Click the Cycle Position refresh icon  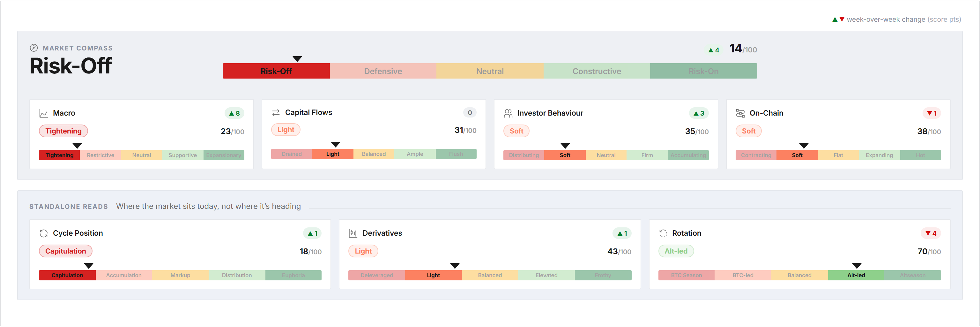pyautogui.click(x=43, y=233)
